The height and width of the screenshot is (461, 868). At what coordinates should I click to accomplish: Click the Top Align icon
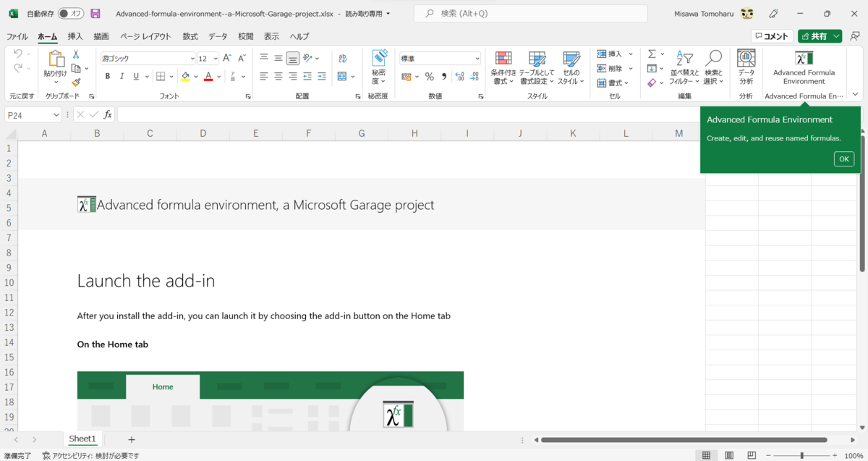point(264,58)
